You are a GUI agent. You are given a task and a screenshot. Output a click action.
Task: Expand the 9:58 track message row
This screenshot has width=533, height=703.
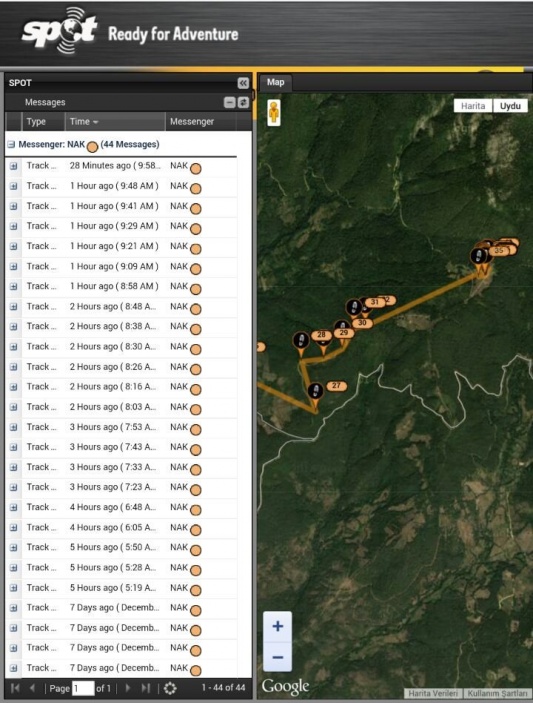click(x=13, y=166)
